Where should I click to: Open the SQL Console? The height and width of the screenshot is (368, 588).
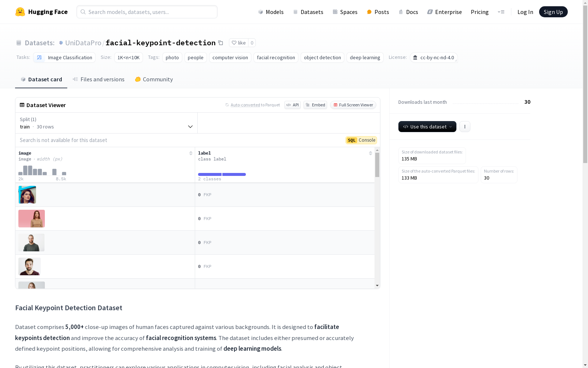point(361,140)
